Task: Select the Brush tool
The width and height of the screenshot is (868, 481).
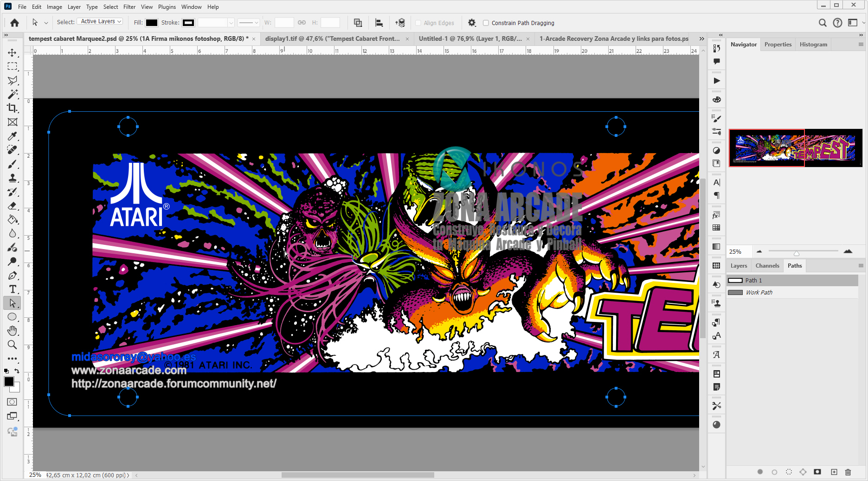Action: [x=13, y=164]
